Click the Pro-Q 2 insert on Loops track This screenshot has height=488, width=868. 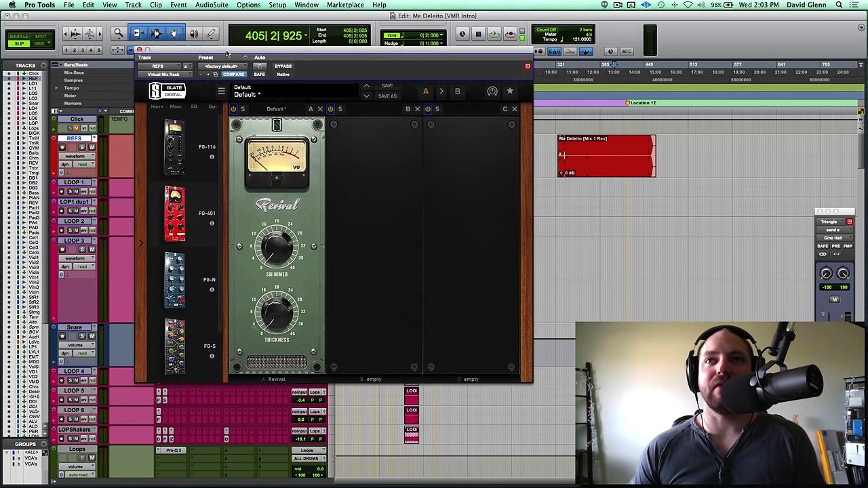coord(174,451)
